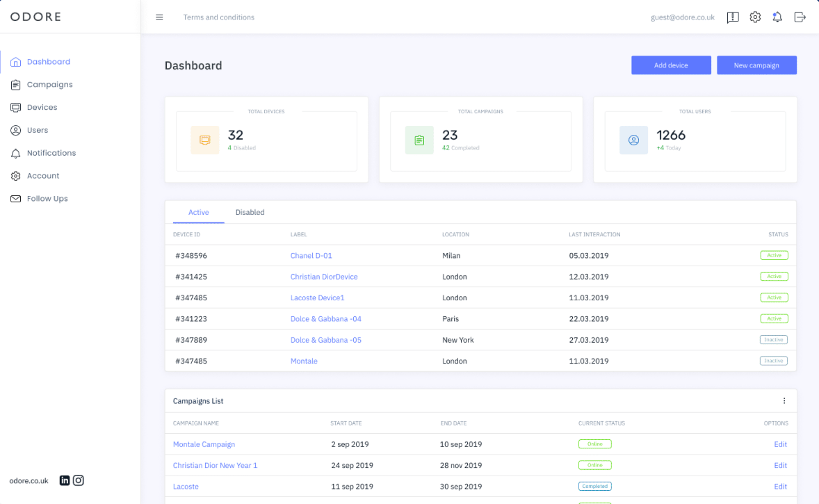Click Active status badge for Lacoste Device1
This screenshot has width=819, height=504.
click(774, 298)
